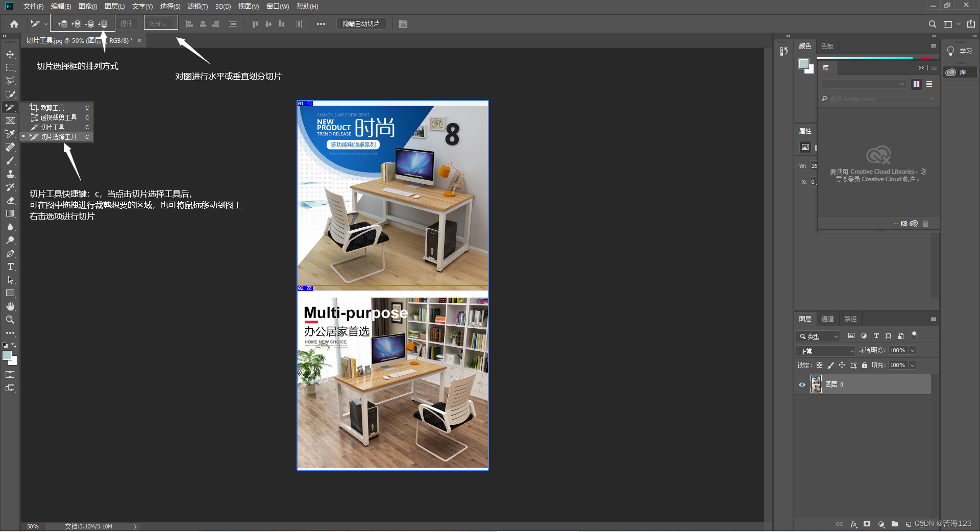Toggle lock transparent pixels
The width and height of the screenshot is (980, 532).
pos(819,365)
